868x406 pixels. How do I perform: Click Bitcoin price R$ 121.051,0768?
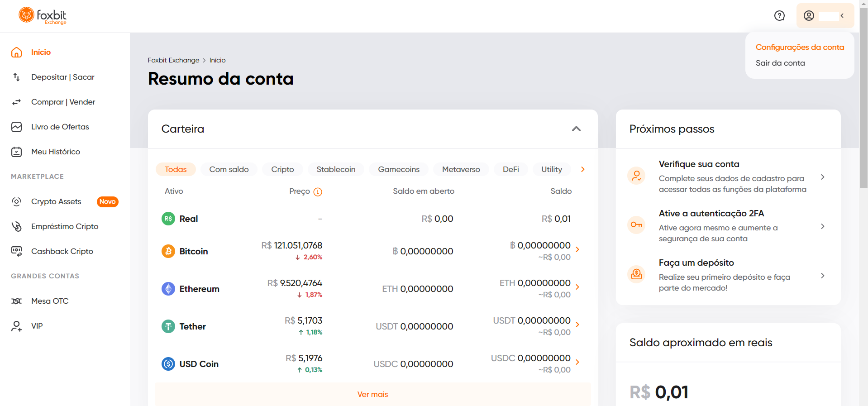coord(292,245)
